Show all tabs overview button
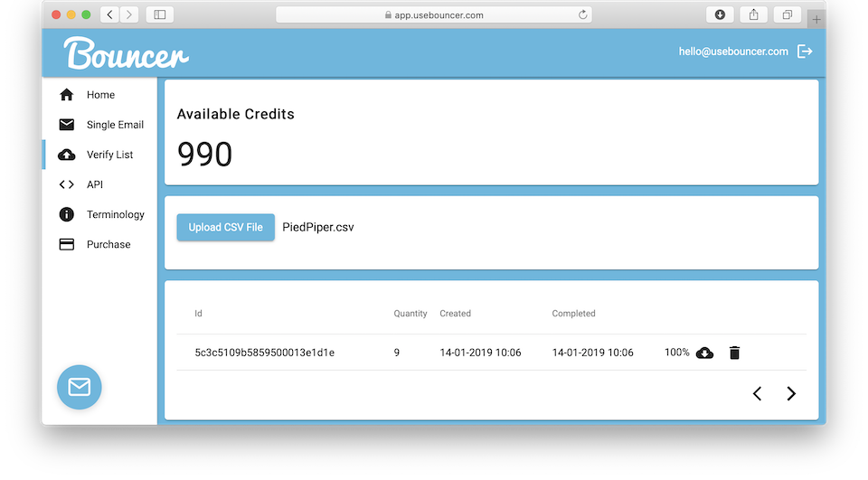Screen dimensions: 868x480 [788, 15]
